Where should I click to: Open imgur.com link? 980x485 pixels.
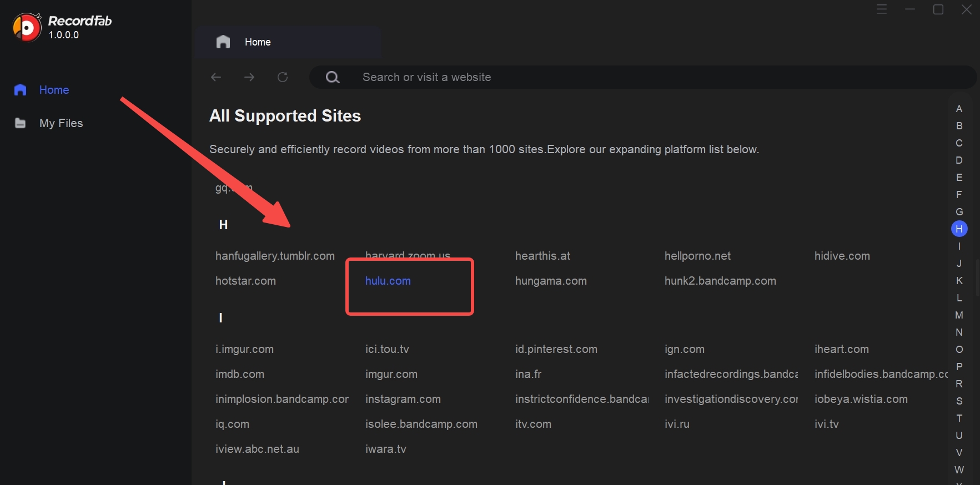[391, 374]
